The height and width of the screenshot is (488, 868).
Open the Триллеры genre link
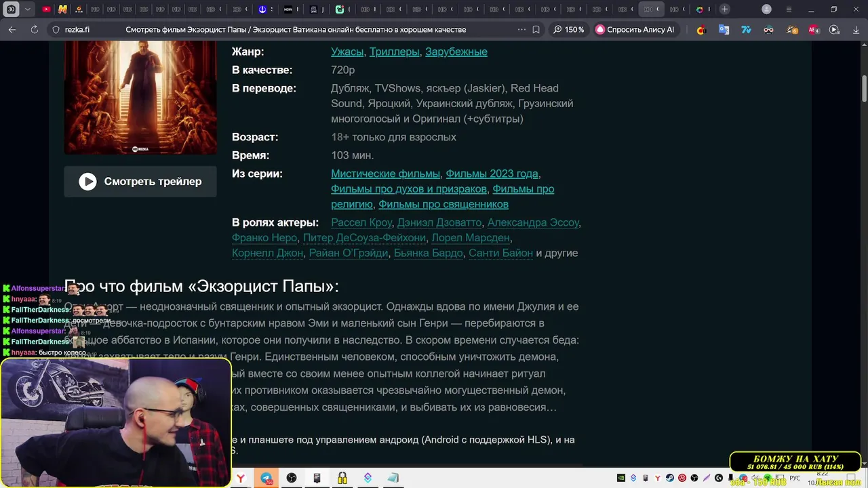pos(394,52)
